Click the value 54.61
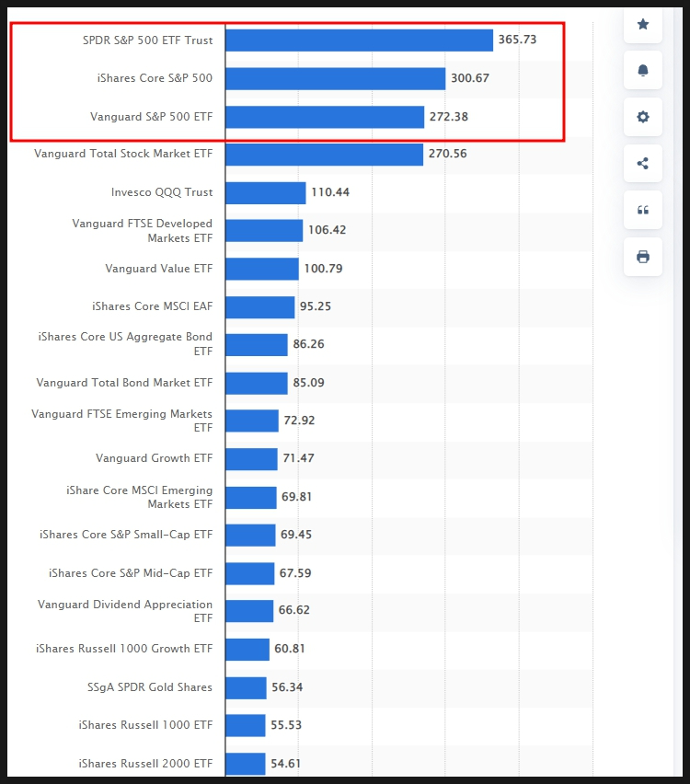Image resolution: width=690 pixels, height=784 pixels. point(285,764)
